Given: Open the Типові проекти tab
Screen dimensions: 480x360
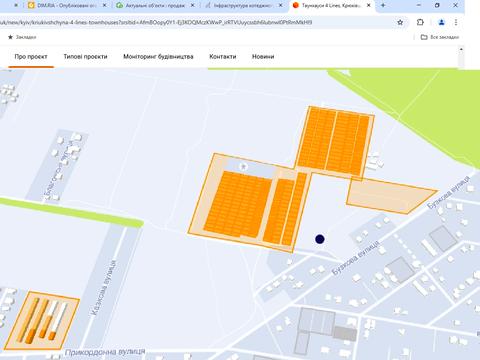Looking at the screenshot, I should coord(85,57).
